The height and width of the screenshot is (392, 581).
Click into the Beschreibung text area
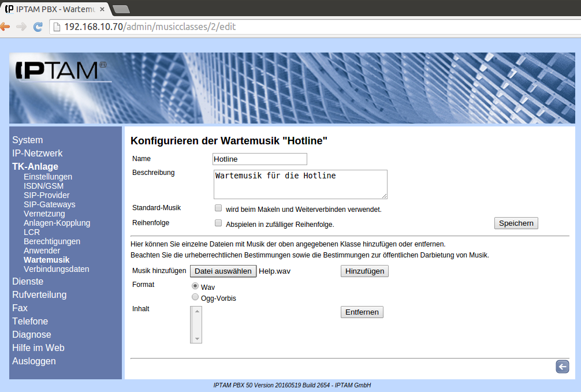[300, 184]
